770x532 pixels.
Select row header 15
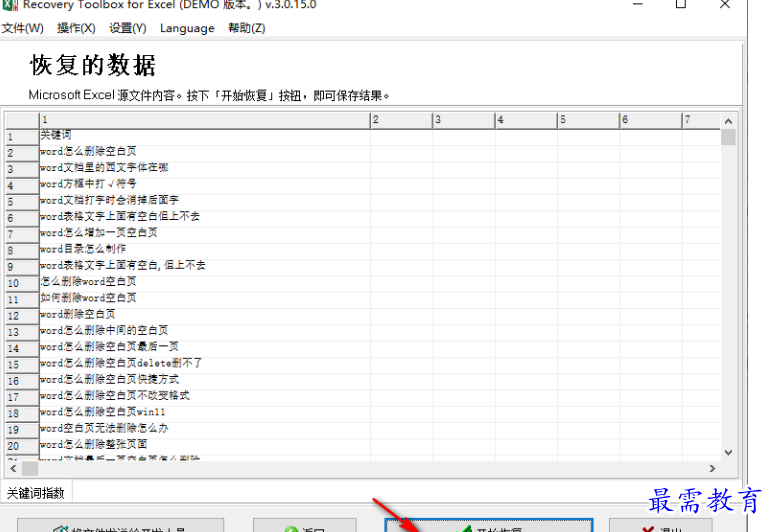pyautogui.click(x=22, y=365)
